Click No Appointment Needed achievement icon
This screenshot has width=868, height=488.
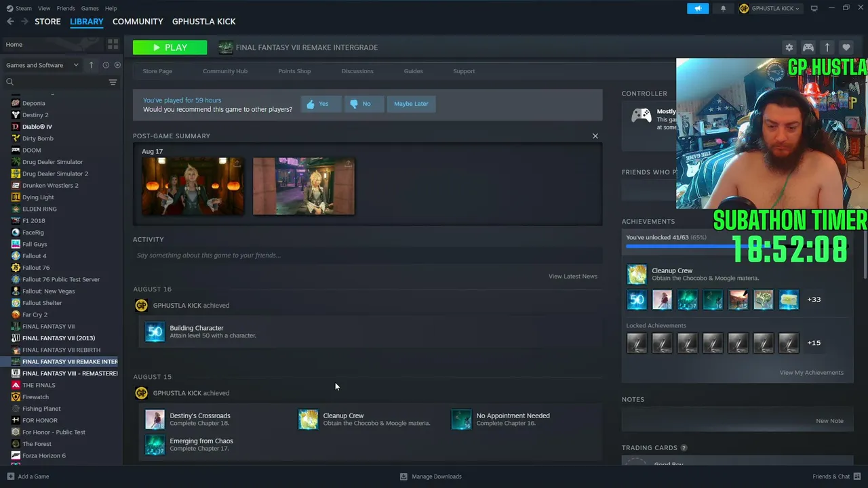462,420
